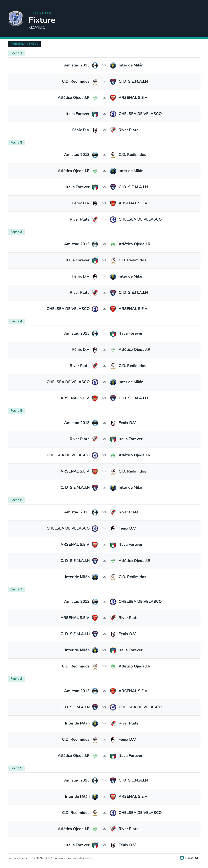Click the C.D. Redimidos crest in Fecha 9
Image resolution: width=208 pixels, height=868 pixels.
tap(95, 812)
